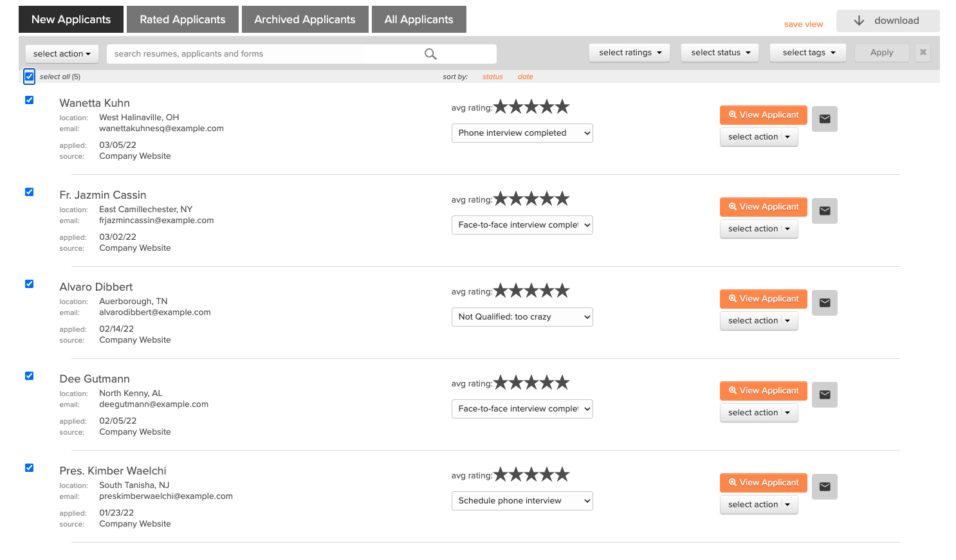Open the select ratings filter

[629, 53]
